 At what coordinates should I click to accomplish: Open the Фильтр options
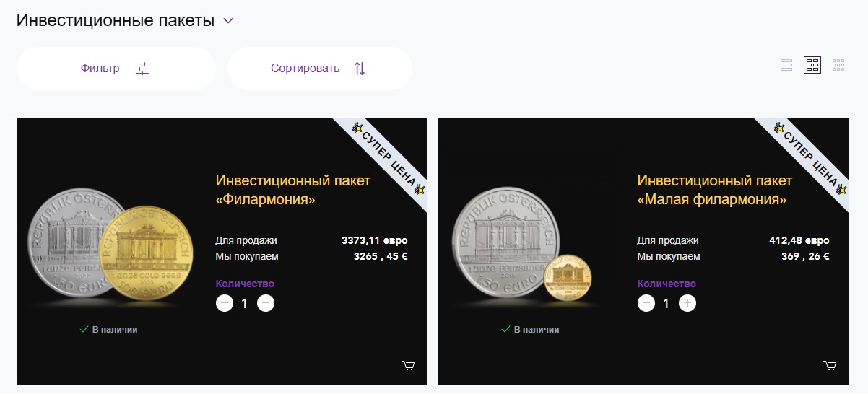point(116,69)
